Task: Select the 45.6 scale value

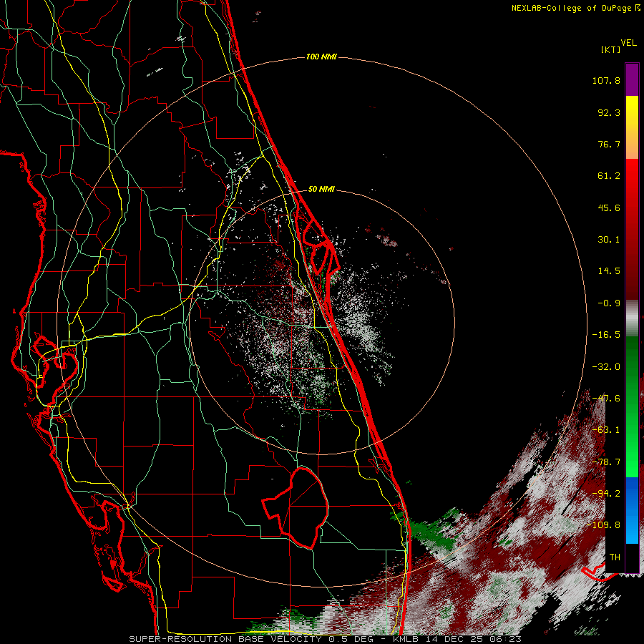Action: click(609, 208)
